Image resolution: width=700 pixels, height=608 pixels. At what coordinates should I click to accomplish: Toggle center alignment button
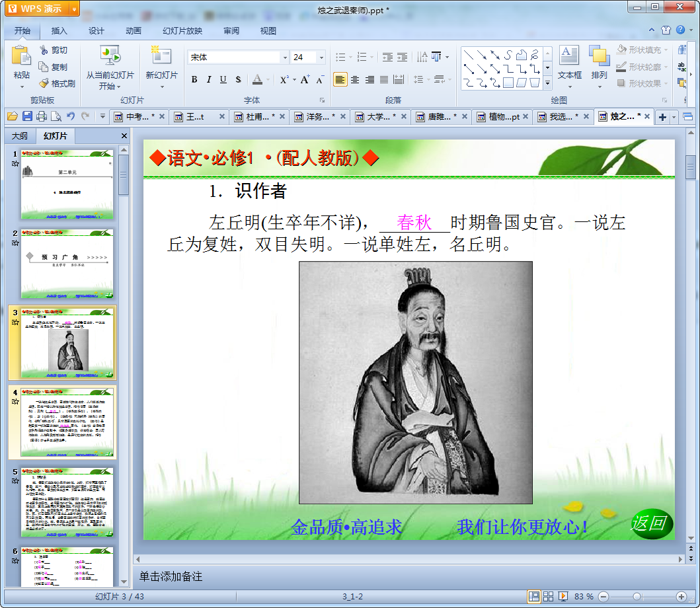click(355, 80)
